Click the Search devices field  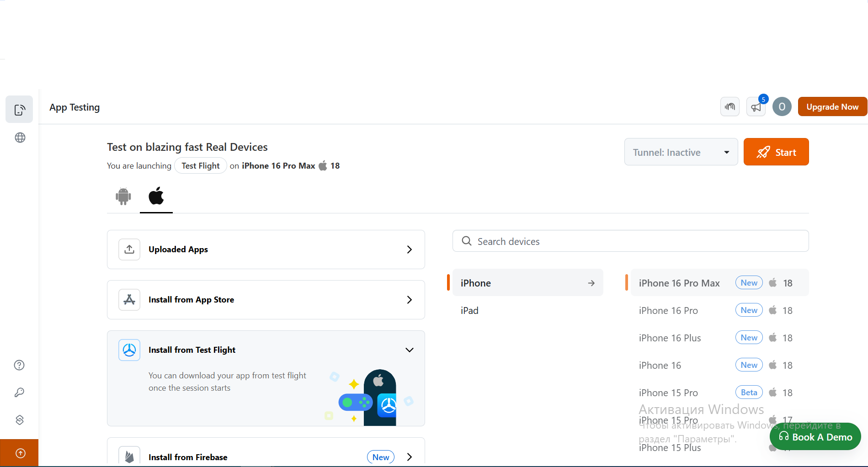pyautogui.click(x=631, y=241)
